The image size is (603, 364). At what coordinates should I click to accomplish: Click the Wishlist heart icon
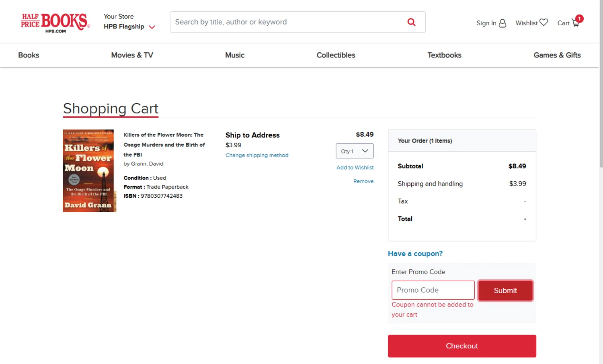point(544,22)
